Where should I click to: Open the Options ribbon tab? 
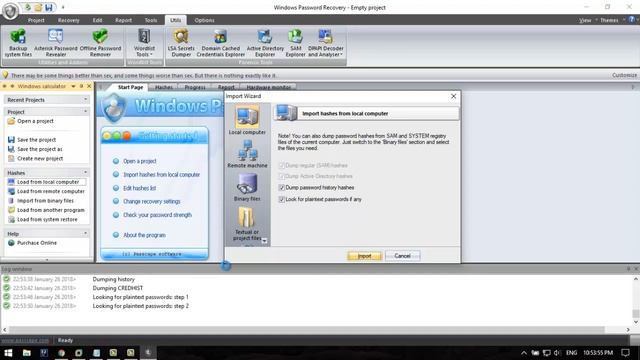tap(204, 20)
